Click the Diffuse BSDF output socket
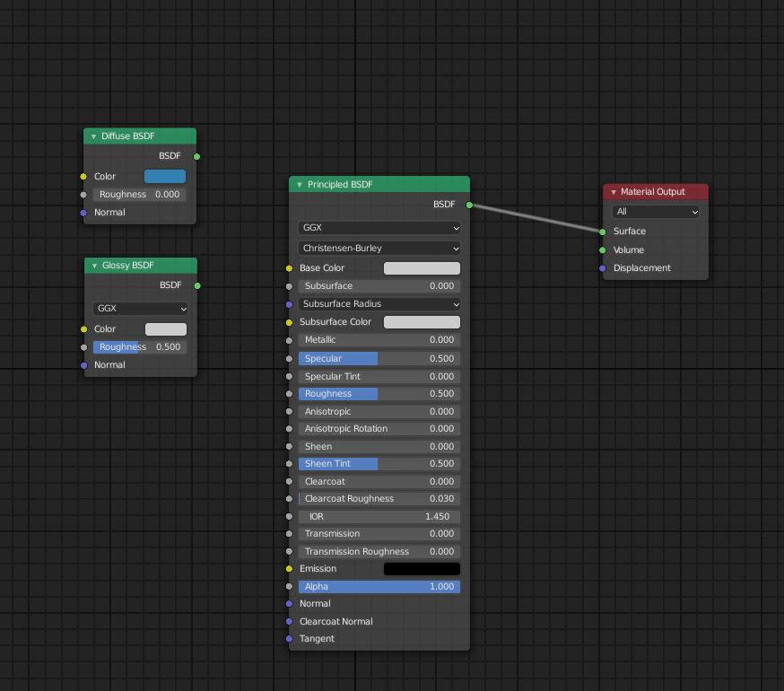 point(197,157)
